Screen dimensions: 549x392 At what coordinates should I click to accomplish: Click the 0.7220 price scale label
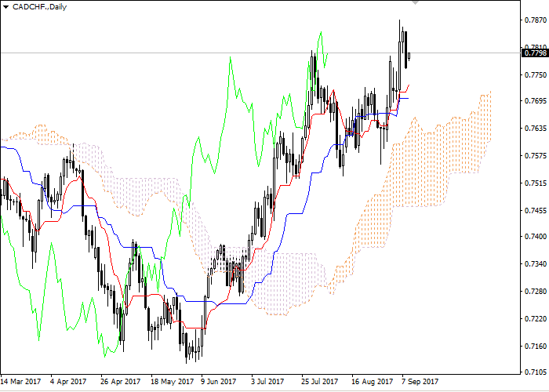(x=536, y=318)
